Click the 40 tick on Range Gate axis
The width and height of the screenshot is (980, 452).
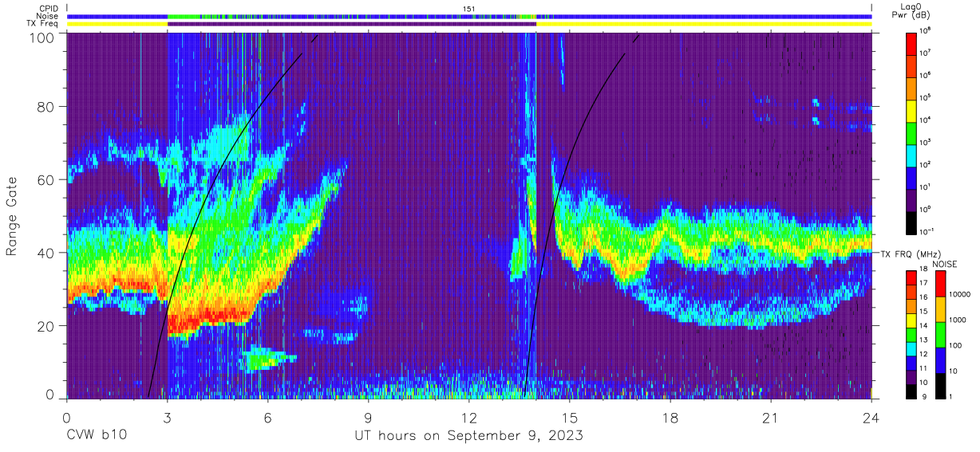pos(46,254)
